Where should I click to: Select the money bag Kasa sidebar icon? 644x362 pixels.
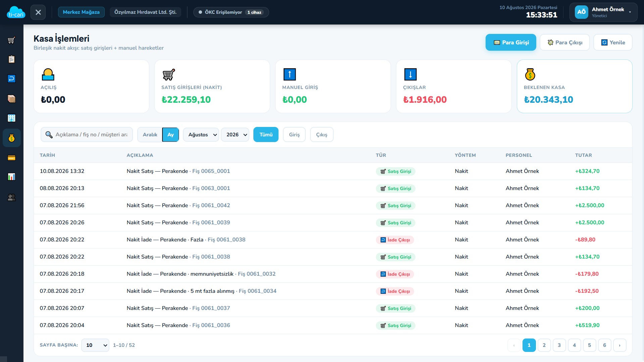(x=11, y=138)
